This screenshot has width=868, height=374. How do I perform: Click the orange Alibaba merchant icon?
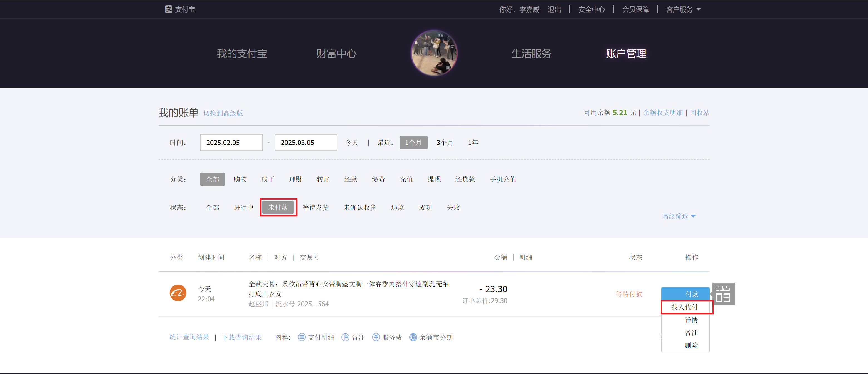pyautogui.click(x=178, y=293)
